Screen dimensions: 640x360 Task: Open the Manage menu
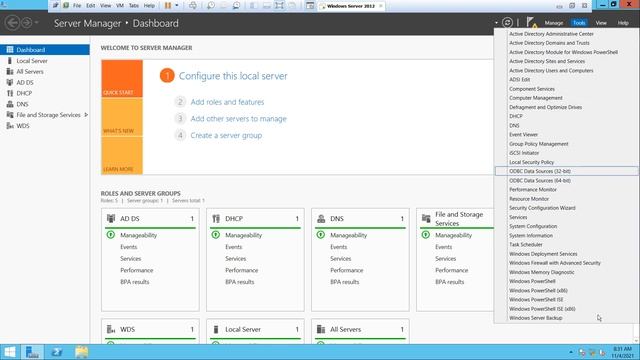[x=553, y=23]
